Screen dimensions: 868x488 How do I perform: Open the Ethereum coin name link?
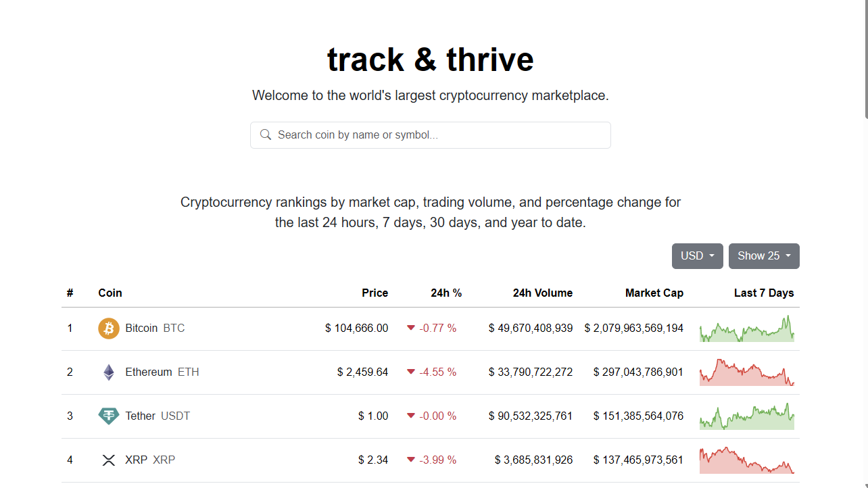pos(149,372)
